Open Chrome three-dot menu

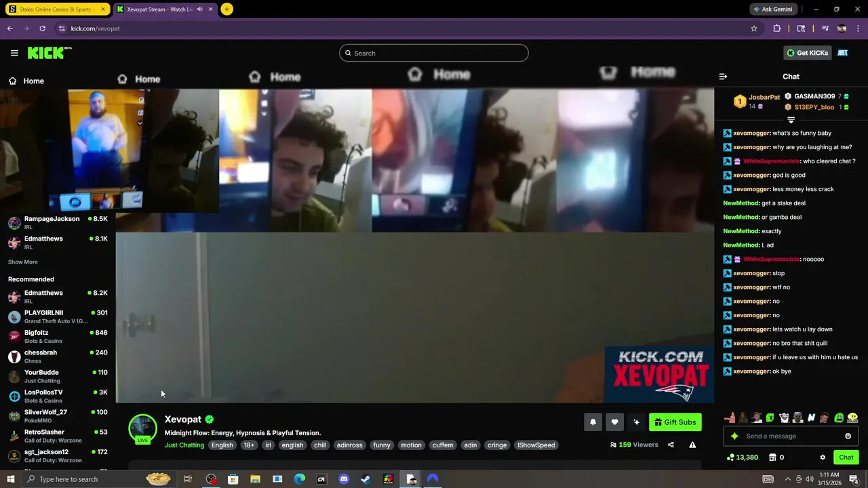pyautogui.click(x=859, y=28)
